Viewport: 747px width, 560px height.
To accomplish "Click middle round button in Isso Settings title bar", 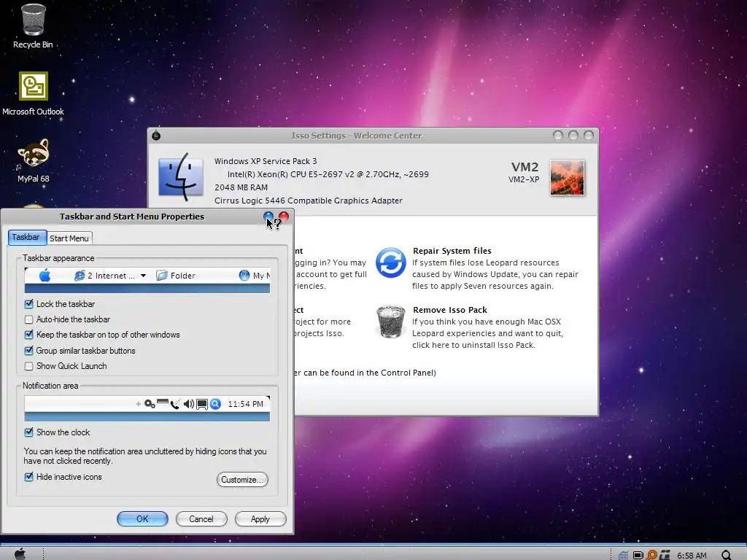I will pyautogui.click(x=573, y=136).
